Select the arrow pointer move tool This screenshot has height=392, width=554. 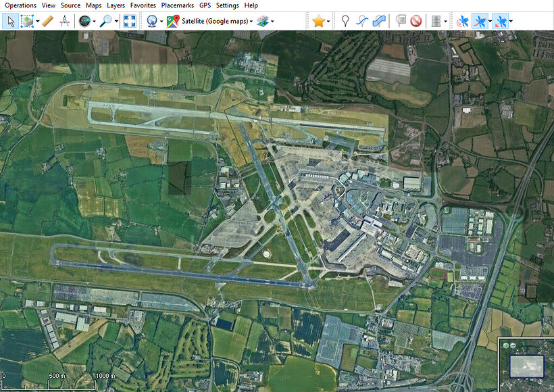point(11,21)
